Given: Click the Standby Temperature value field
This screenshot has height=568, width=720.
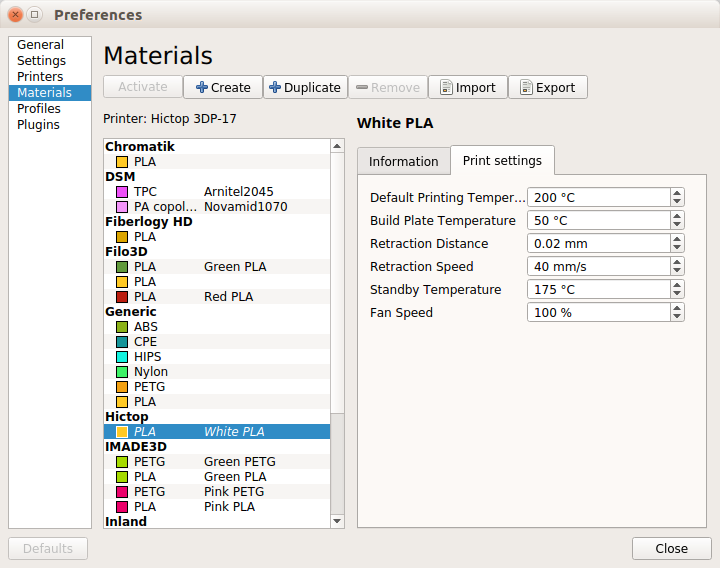Looking at the screenshot, I should (598, 290).
